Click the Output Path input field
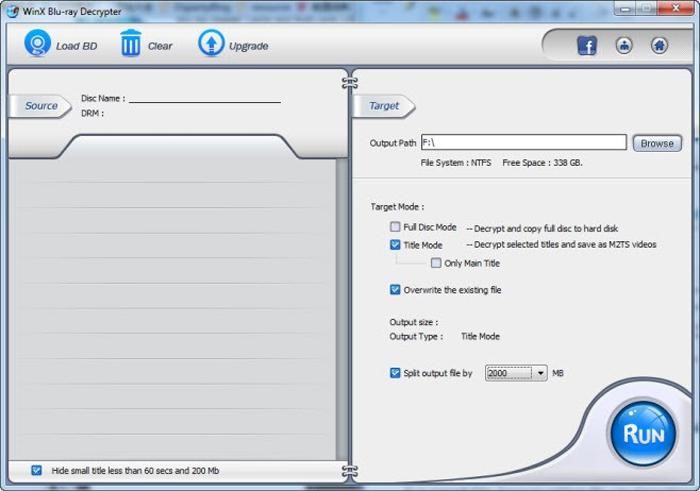 (x=524, y=142)
